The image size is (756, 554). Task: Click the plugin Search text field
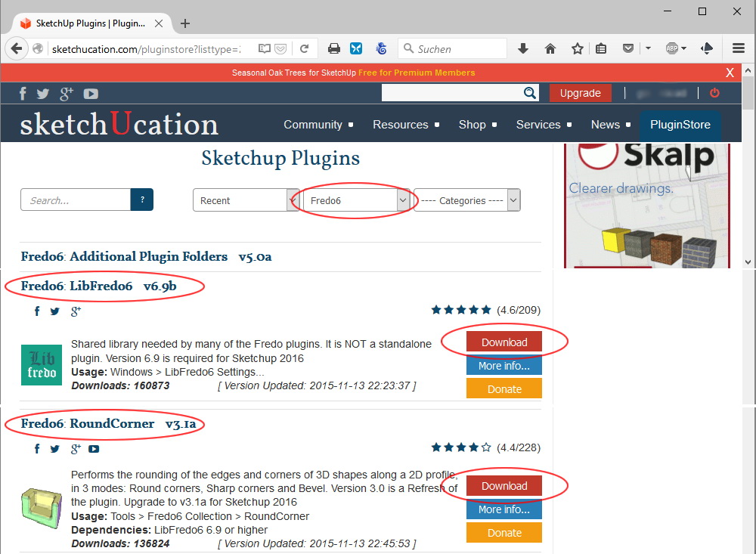[x=76, y=200]
